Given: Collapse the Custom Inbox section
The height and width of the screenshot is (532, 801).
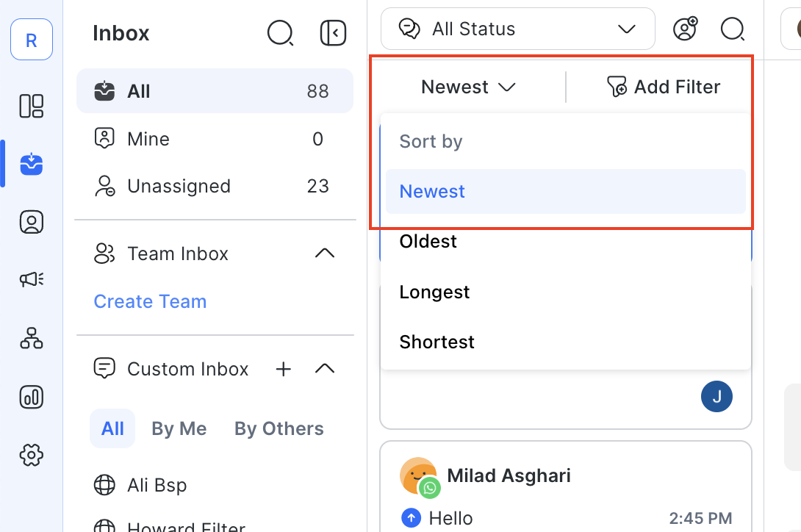Looking at the screenshot, I should tap(324, 369).
